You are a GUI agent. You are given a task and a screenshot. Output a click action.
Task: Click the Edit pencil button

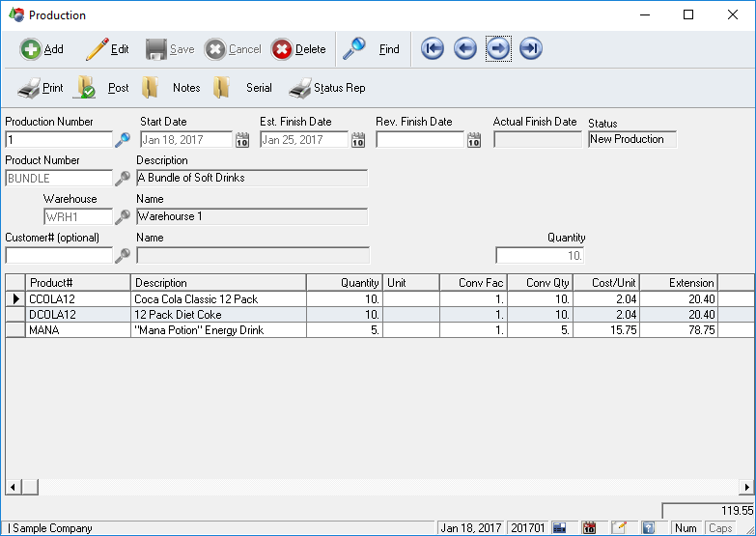[106, 49]
